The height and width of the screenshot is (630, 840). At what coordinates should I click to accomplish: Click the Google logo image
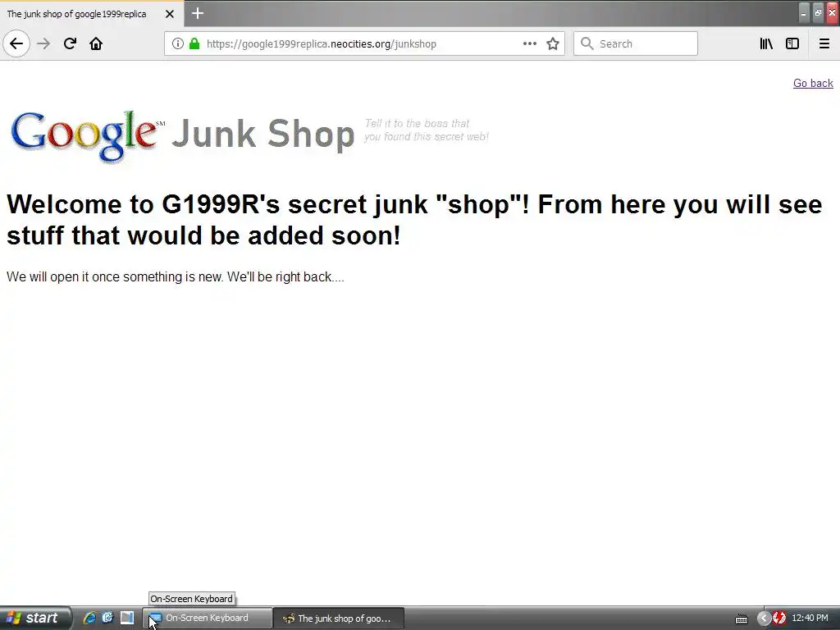pyautogui.click(x=87, y=135)
